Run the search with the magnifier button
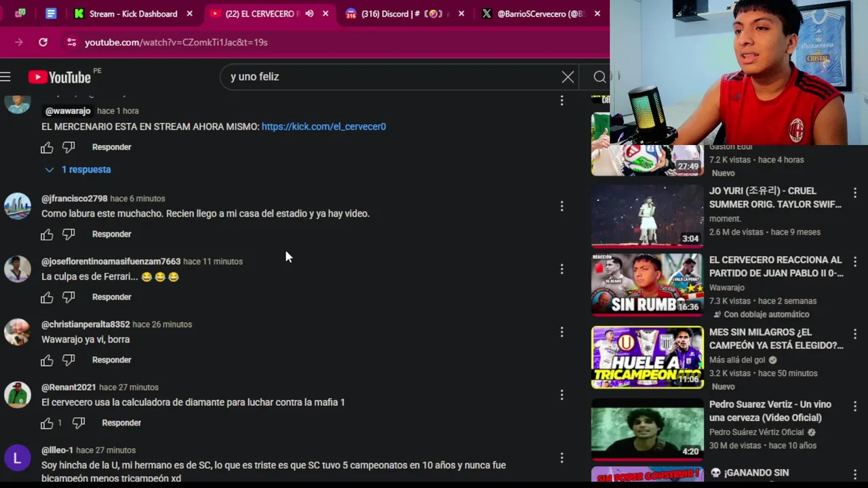The height and width of the screenshot is (488, 868). click(x=599, y=77)
